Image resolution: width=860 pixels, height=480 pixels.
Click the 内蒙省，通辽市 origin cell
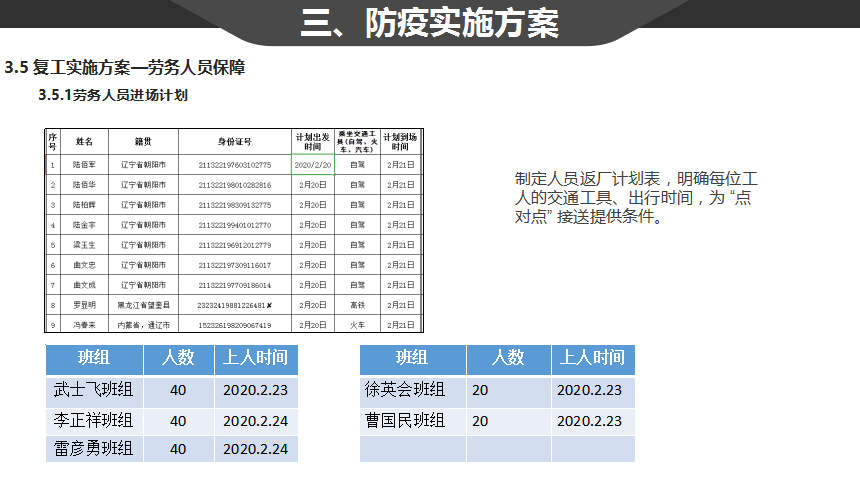coord(143,325)
